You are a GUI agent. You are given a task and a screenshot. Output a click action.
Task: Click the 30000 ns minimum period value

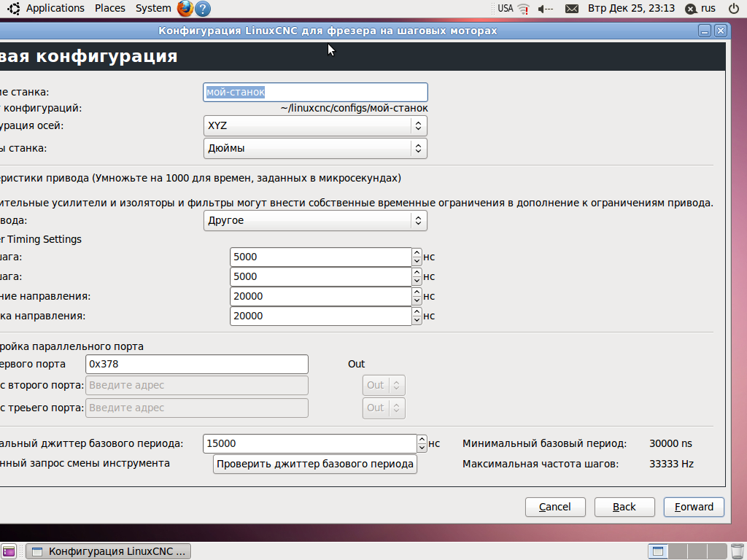[x=670, y=443]
